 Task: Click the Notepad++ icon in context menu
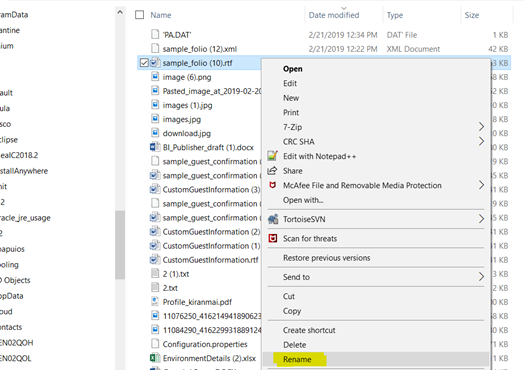tap(273, 156)
